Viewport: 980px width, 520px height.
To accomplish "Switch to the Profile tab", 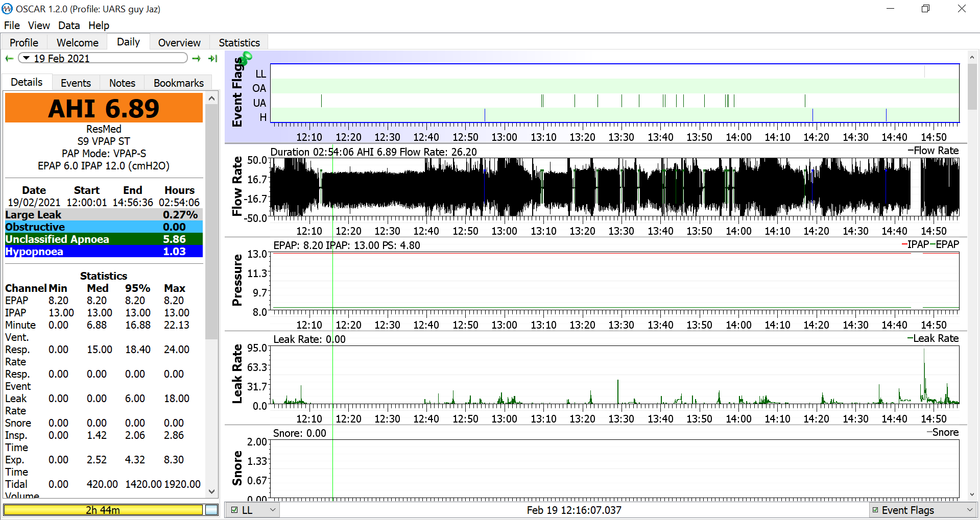I will pyautogui.click(x=24, y=42).
